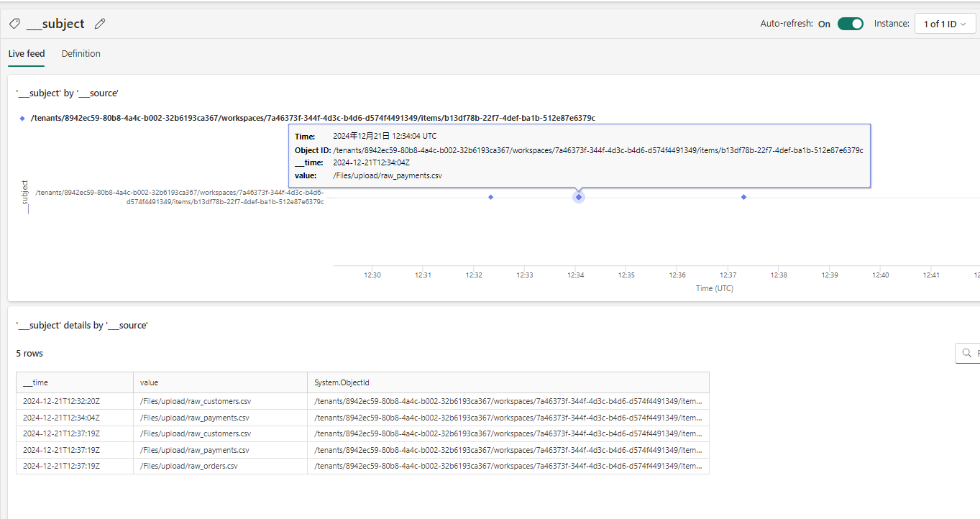
Task: Click ObjectId cell in the 12:32:20Z row
Action: click(508, 401)
